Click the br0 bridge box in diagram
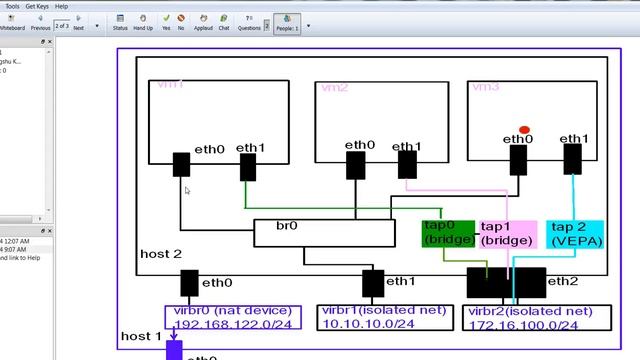This screenshot has width=640, height=360. 324,233
